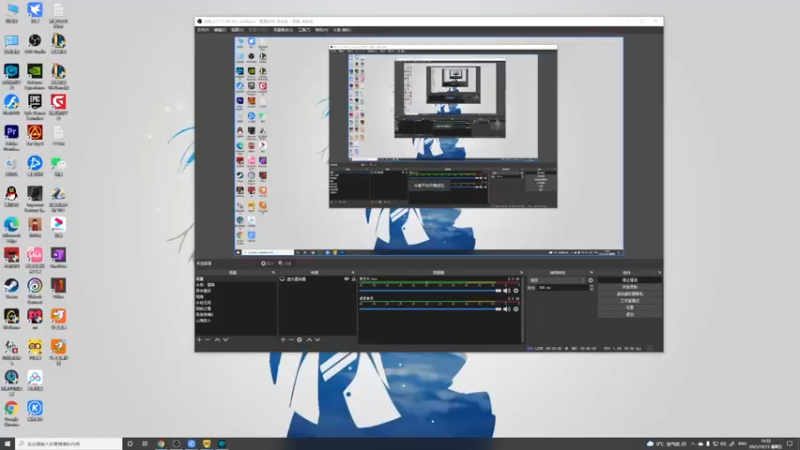Image resolution: width=800 pixels, height=450 pixels.
Task: Move the selected scene up
Action: (x=217, y=340)
